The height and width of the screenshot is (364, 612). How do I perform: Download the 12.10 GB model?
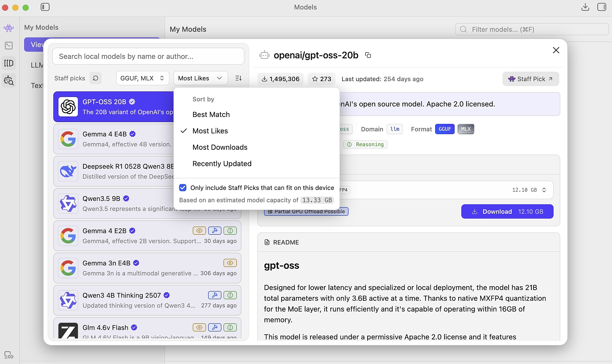click(507, 211)
